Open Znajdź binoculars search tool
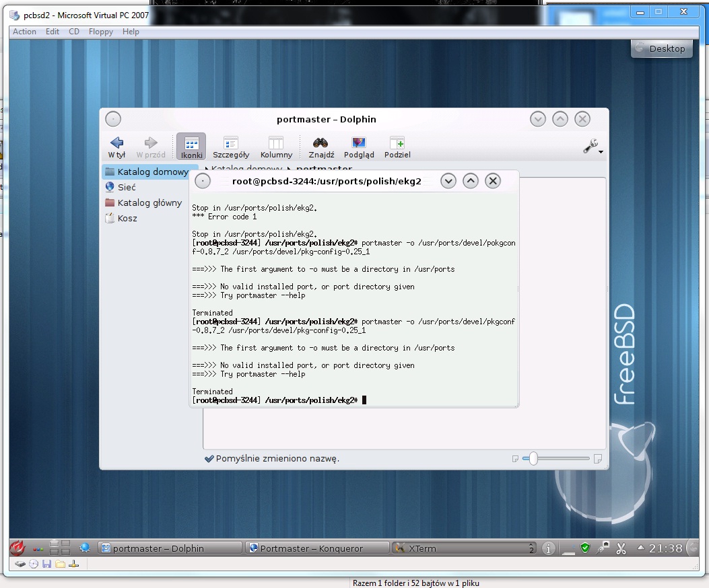This screenshot has width=709, height=588. click(321, 147)
